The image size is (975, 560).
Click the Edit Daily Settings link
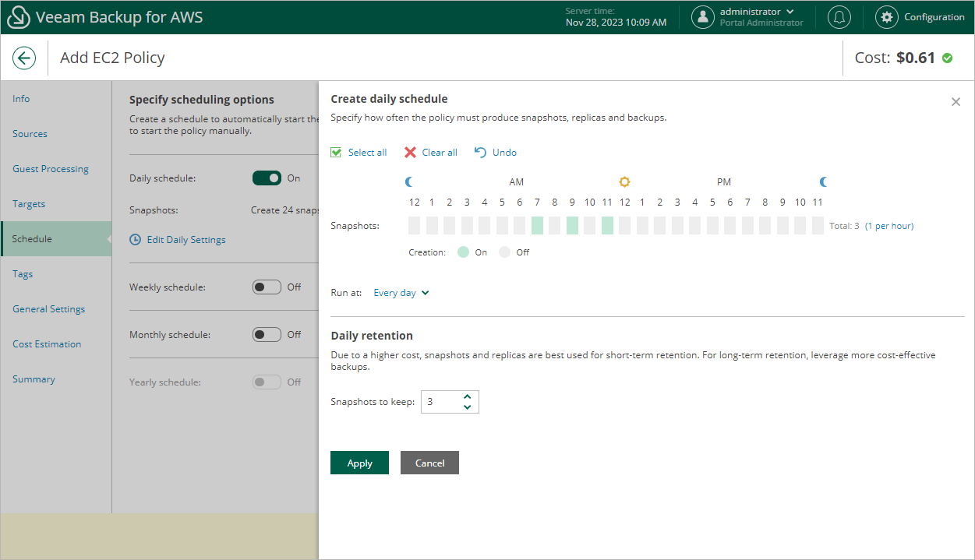click(x=186, y=240)
